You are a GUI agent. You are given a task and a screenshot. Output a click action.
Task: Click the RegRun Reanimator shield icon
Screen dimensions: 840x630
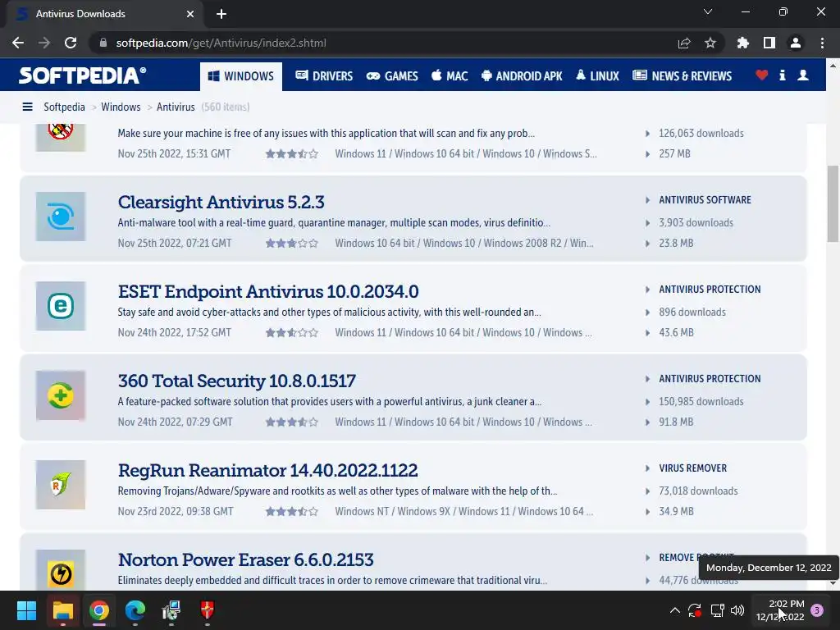(x=61, y=485)
